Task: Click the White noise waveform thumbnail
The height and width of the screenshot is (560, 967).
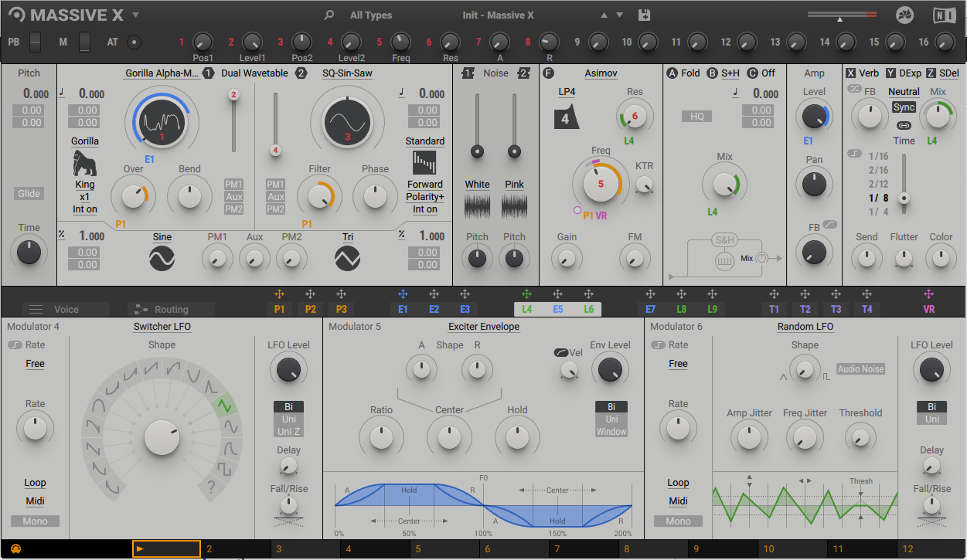Action: pos(477,205)
